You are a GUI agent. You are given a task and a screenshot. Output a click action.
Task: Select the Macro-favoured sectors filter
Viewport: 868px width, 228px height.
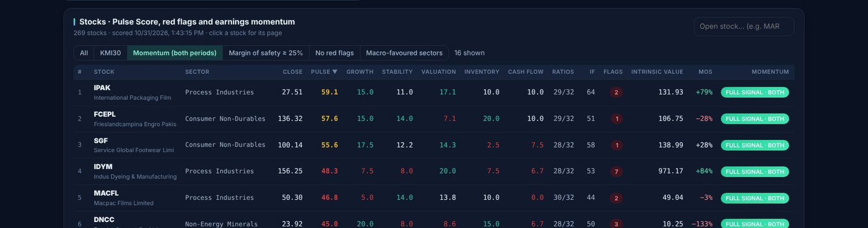tap(404, 53)
